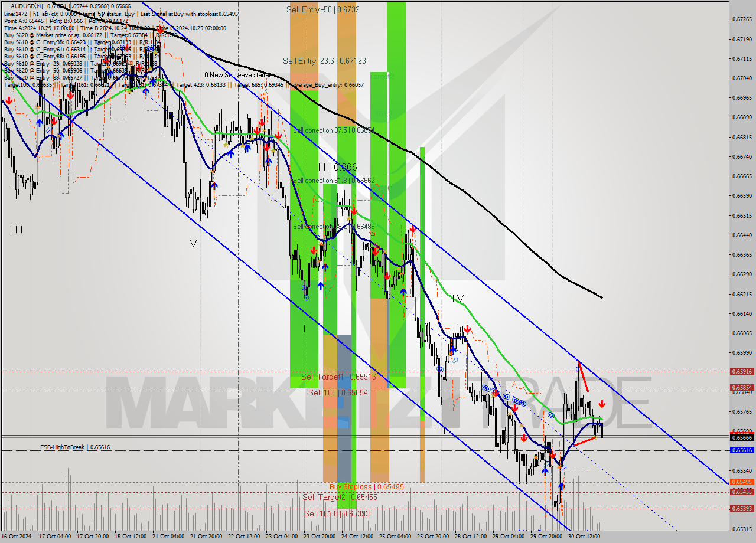Click the '23 Oct 04:00' time axis label
Image resolution: width=756 pixels, height=543 pixels.
[x=282, y=537]
